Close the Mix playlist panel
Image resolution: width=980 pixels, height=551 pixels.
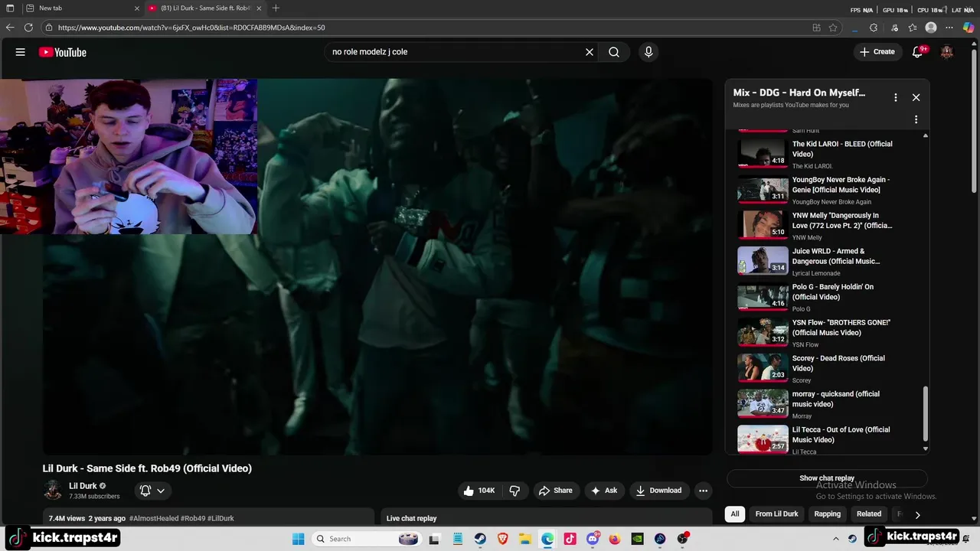(916, 97)
